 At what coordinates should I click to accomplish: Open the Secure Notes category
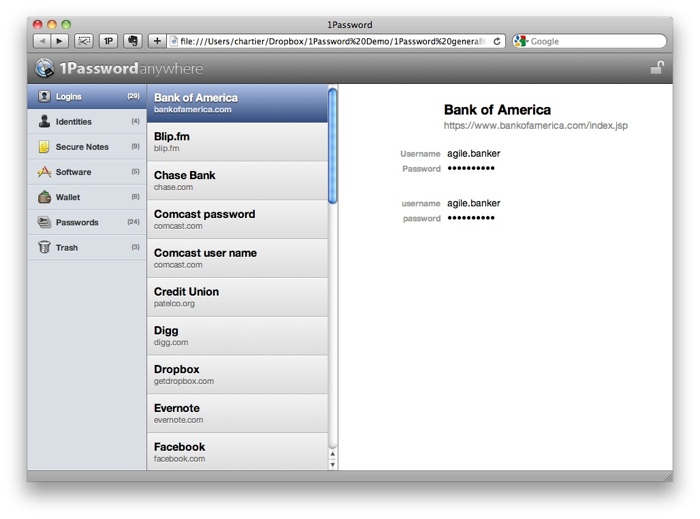87,146
